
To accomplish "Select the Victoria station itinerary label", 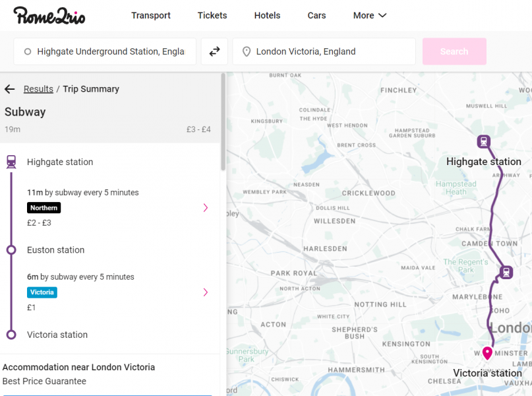I will pos(57,335).
